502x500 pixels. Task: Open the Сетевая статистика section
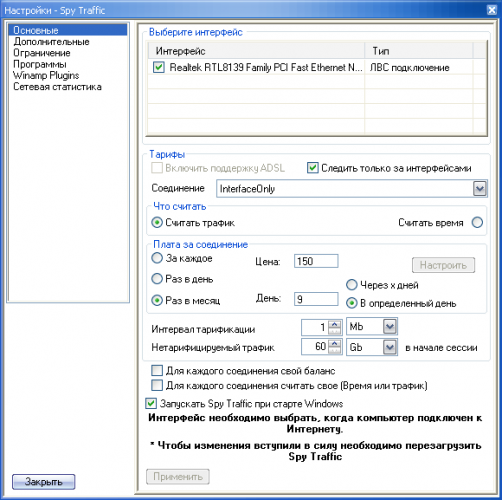[57, 87]
